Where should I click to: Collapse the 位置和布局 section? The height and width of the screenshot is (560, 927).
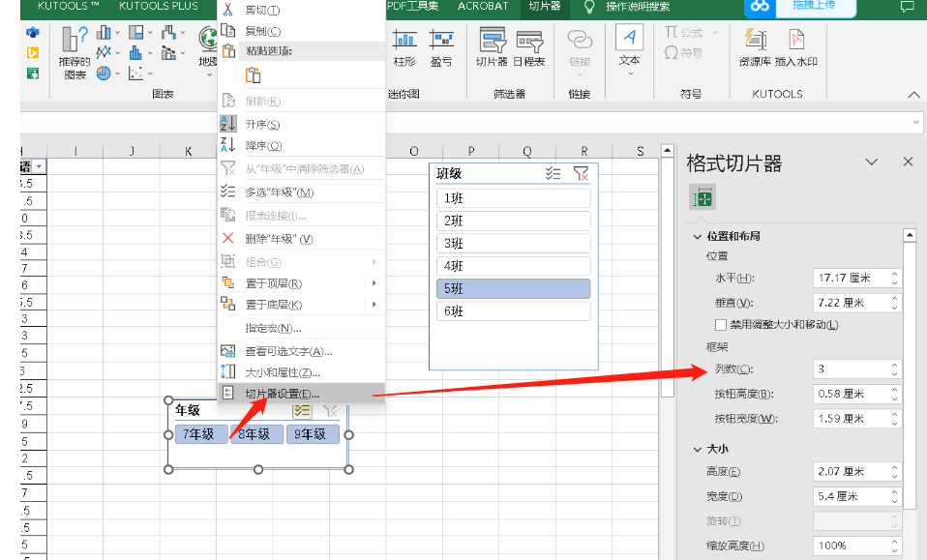698,234
